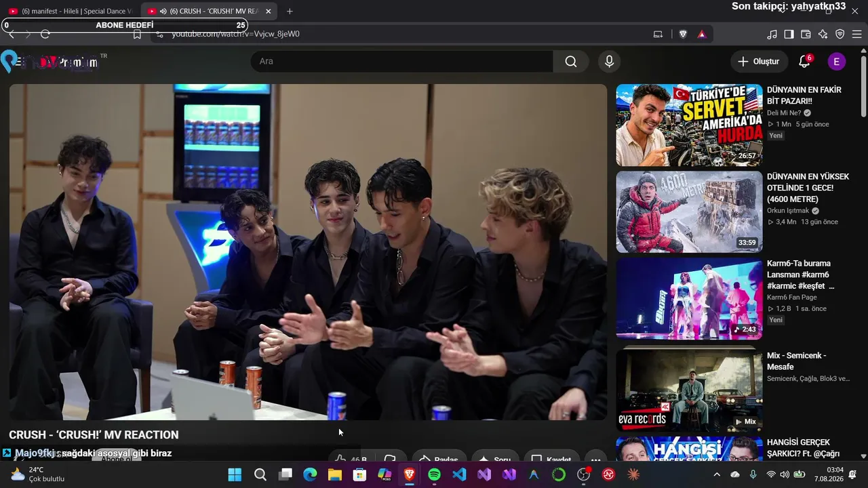The height and width of the screenshot is (488, 868).
Task: Open 'DÜNYANIN EN YÜKSEK OTELİNDE 1 GECE!' title
Action: [808, 188]
